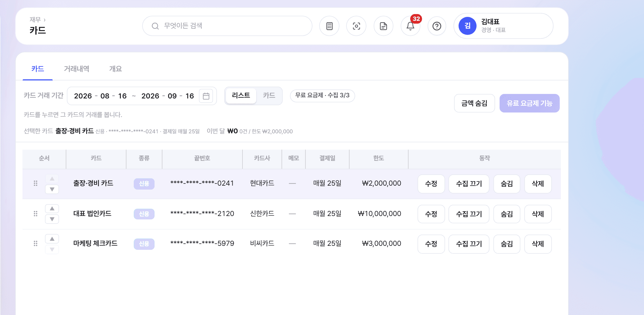
Task: Click the search magnifier icon
Action: tap(155, 26)
